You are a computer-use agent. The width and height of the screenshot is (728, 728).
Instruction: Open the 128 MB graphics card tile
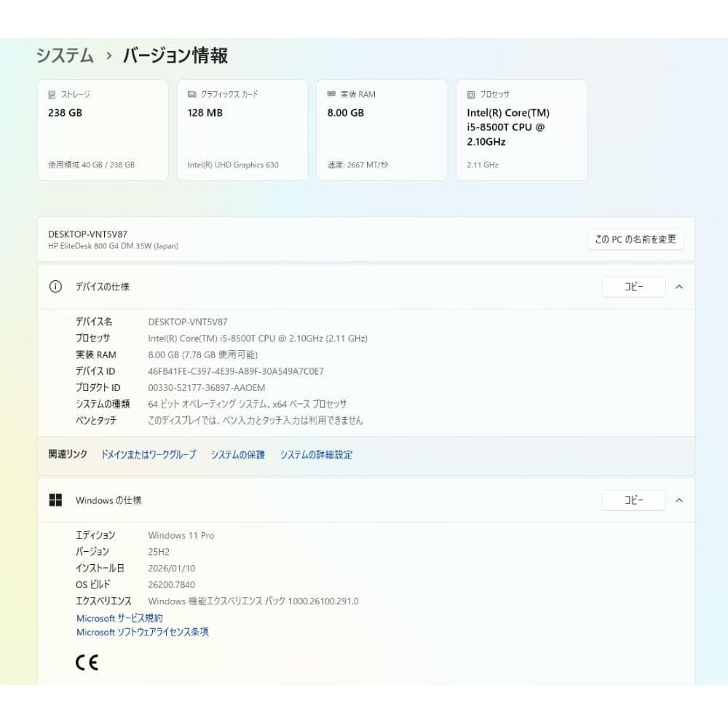coord(242,130)
